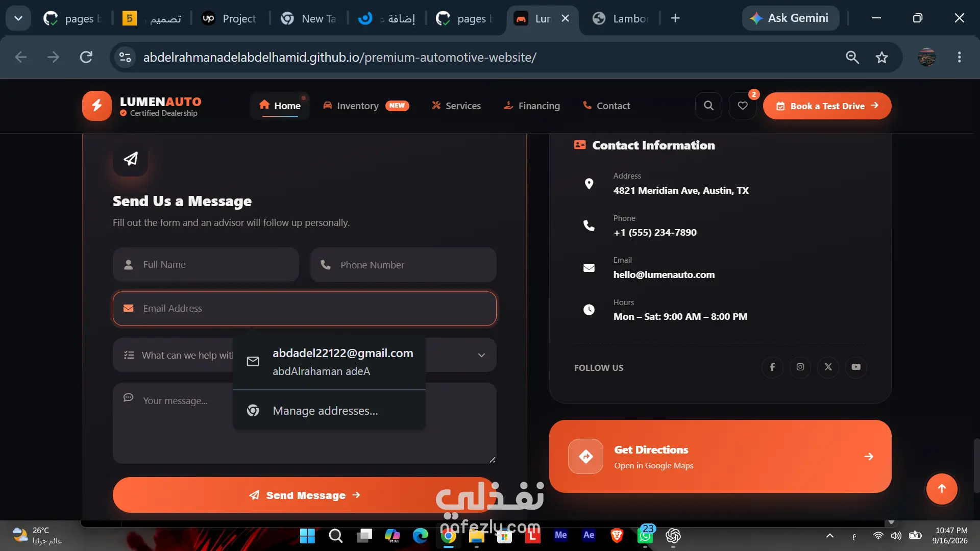Open the Services nav item
This screenshot has width=980, height=551.
(456, 106)
